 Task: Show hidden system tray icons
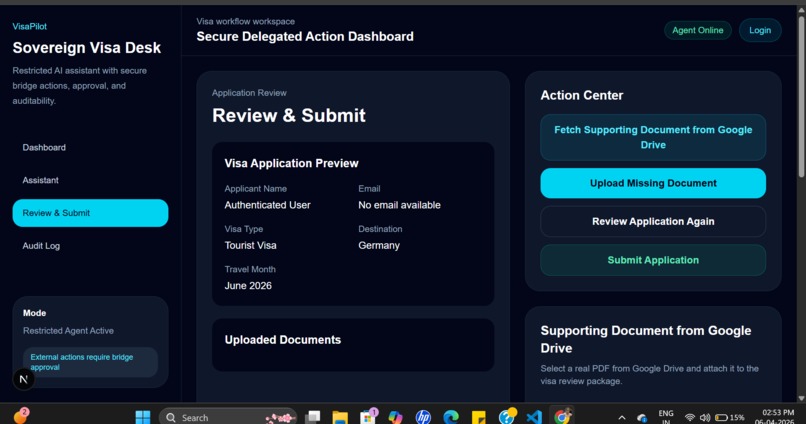coord(622,417)
